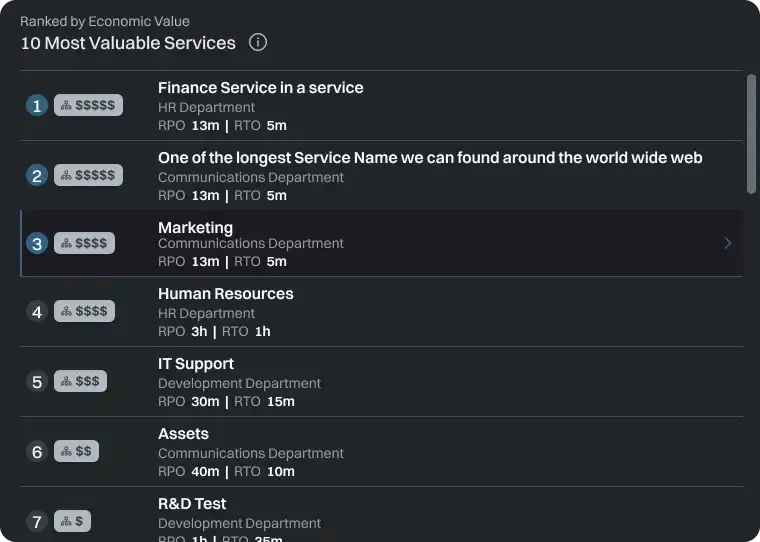The width and height of the screenshot is (760, 542).
Task: Click the $$ value tag for Assets
Action: 76,451
